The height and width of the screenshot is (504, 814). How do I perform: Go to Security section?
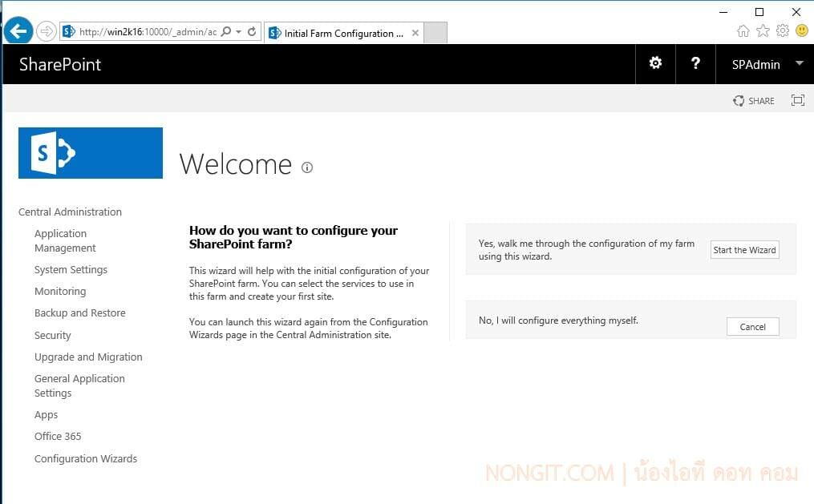point(52,336)
